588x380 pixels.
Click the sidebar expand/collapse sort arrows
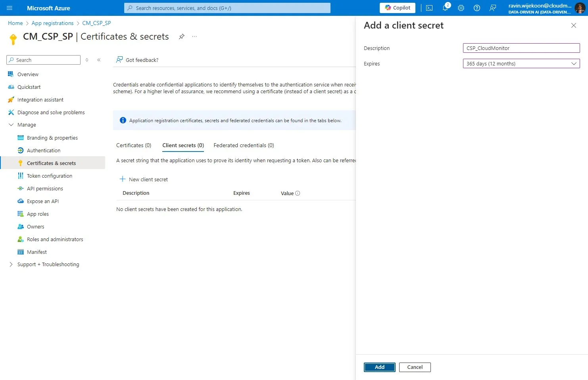point(87,60)
